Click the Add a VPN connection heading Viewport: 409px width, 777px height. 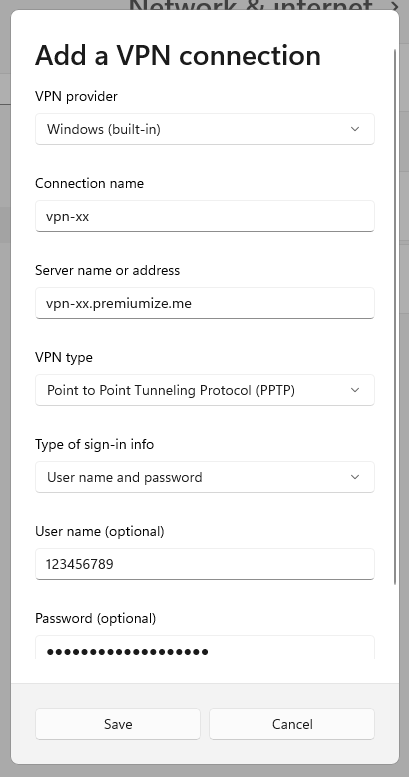[x=178, y=56]
